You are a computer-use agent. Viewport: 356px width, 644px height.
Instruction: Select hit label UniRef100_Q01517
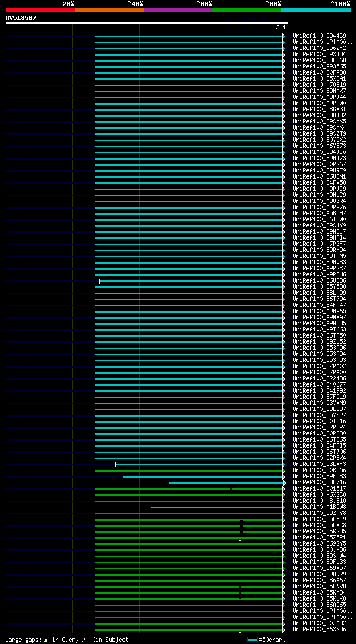[319, 488]
